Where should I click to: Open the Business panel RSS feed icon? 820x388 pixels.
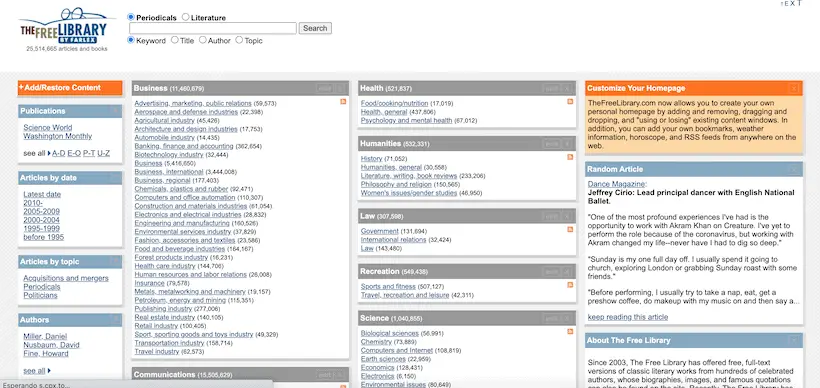tap(343, 101)
